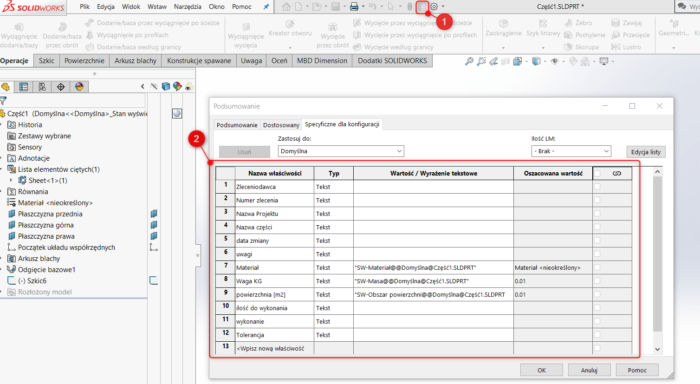Viewport: 700px width, 384px height.
Task: Open the PropertyManager tab icon
Action: [24, 87]
